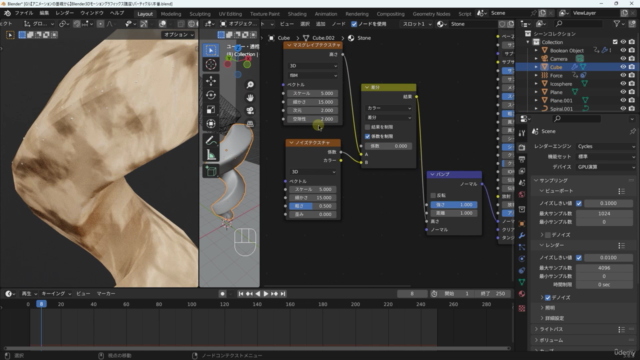Click the pin icon beside Scene
This screenshot has height=360, width=640.
point(632,131)
